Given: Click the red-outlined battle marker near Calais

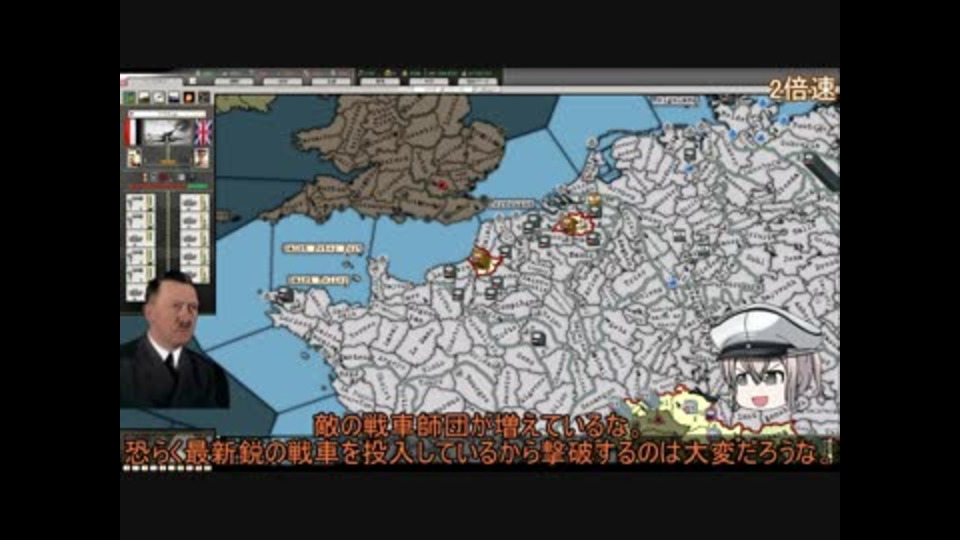Looking at the screenshot, I should (485, 261).
